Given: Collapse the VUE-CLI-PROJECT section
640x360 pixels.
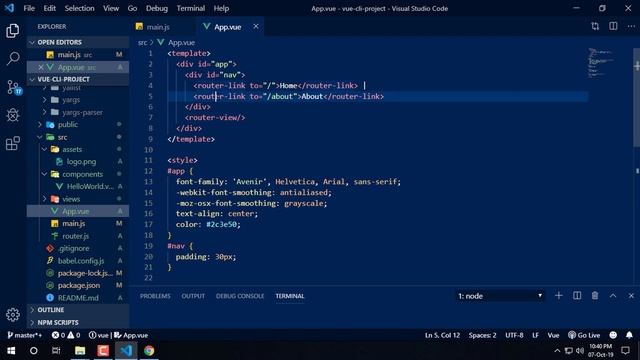Looking at the screenshot, I should tap(78, 79).
